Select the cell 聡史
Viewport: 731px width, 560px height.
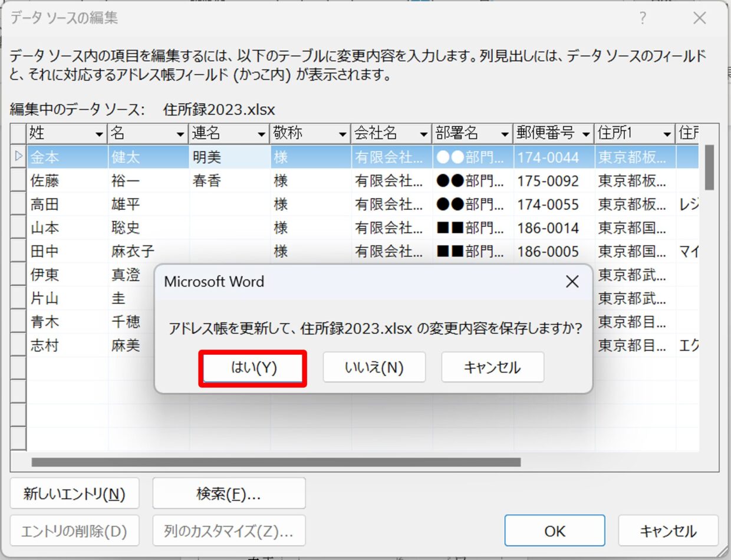149,228
